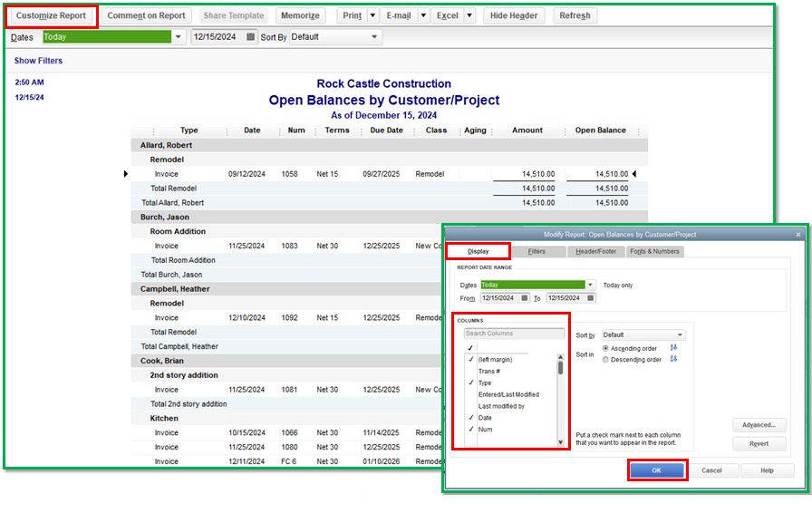Open the calendar icon beside report date 12/15/2024

coord(251,37)
